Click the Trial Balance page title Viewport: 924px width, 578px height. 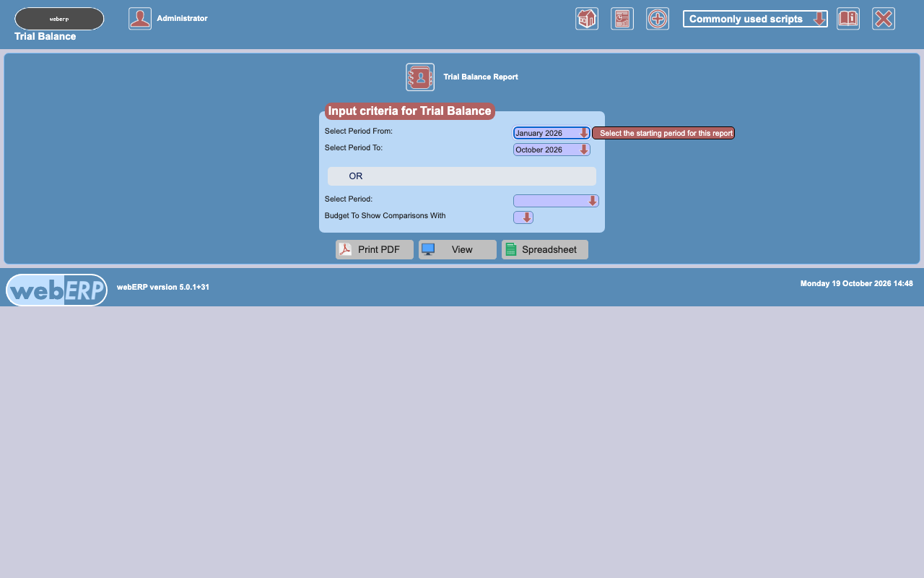tap(45, 36)
